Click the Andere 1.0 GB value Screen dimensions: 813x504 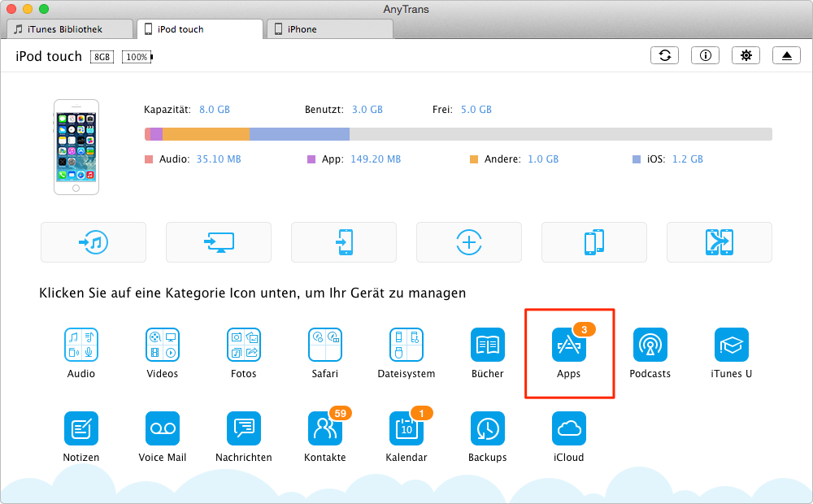543,159
